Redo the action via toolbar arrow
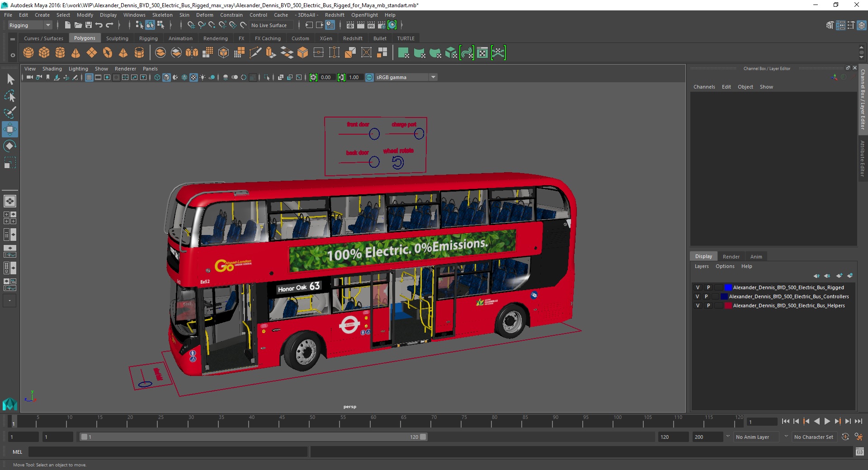868x470 pixels. coord(109,25)
